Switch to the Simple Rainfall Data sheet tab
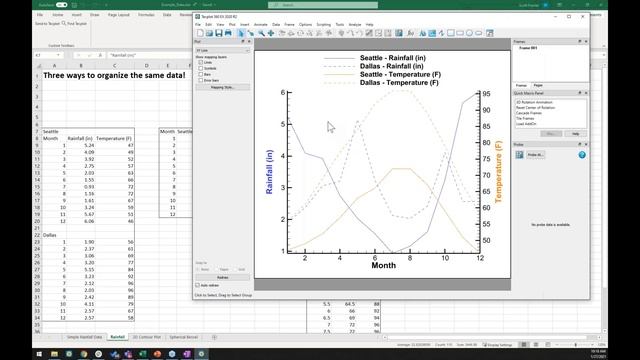 click(x=84, y=337)
